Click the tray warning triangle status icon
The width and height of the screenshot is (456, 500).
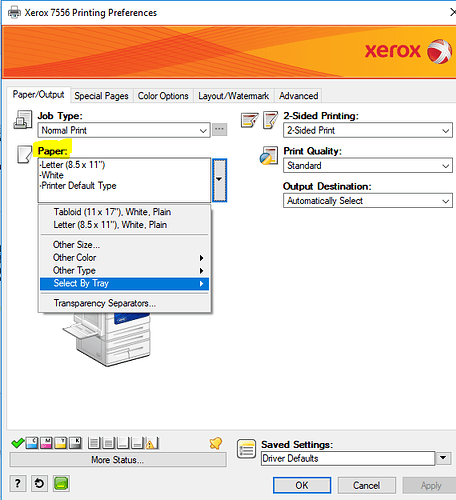coord(152,443)
